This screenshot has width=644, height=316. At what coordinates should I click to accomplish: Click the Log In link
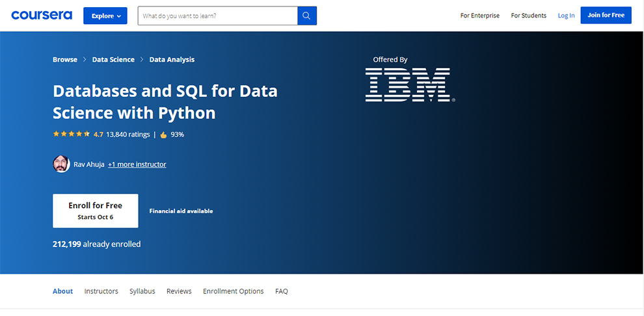(x=566, y=16)
